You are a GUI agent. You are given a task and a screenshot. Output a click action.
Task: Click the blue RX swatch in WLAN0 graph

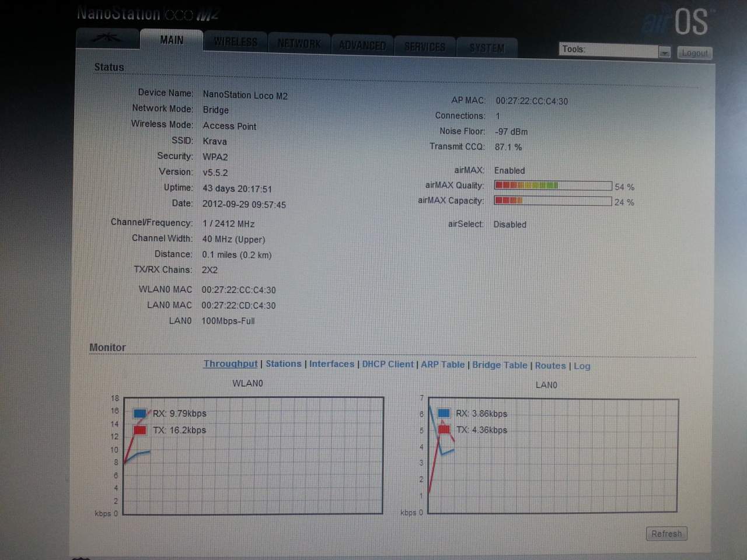[x=140, y=414]
